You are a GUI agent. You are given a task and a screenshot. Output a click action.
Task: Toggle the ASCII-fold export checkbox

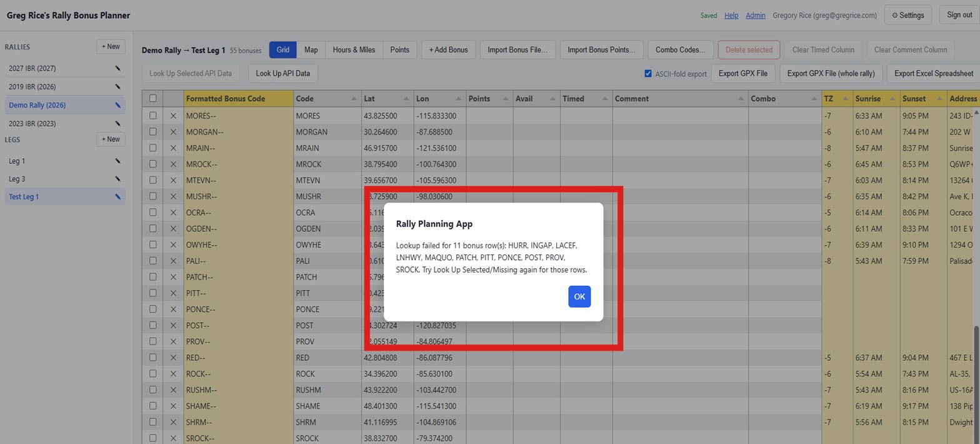(648, 74)
